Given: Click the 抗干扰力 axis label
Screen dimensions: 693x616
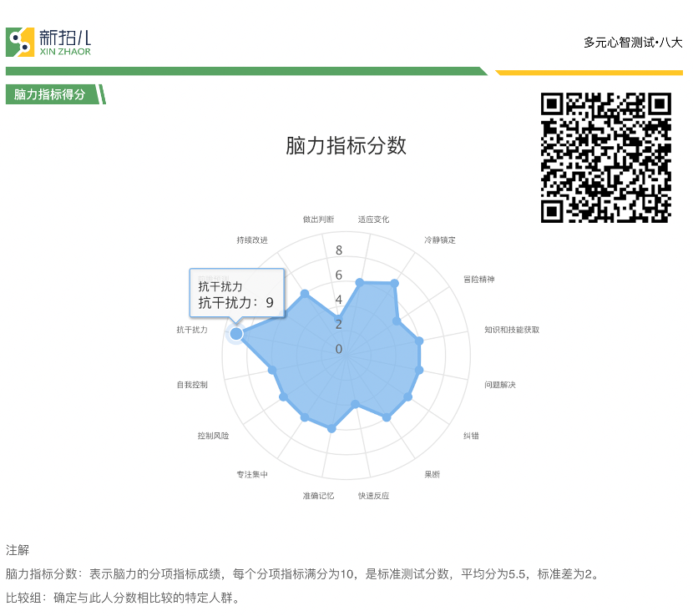Looking at the screenshot, I should click(x=192, y=330).
